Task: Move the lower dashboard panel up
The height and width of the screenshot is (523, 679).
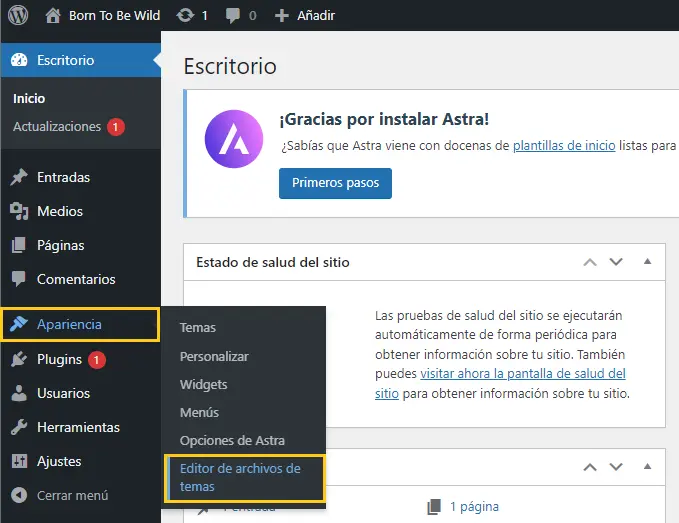Action: click(x=590, y=467)
